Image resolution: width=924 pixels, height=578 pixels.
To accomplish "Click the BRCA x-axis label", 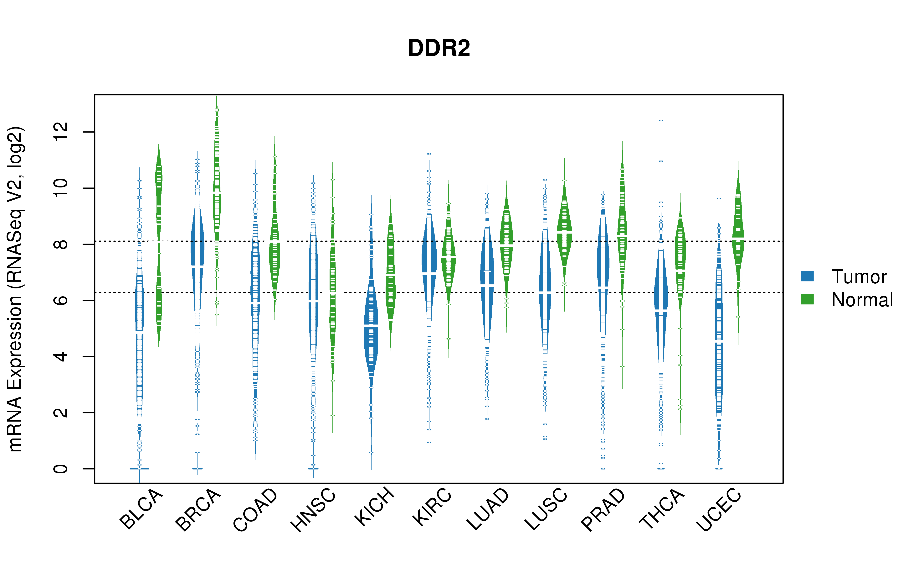I will (x=198, y=510).
